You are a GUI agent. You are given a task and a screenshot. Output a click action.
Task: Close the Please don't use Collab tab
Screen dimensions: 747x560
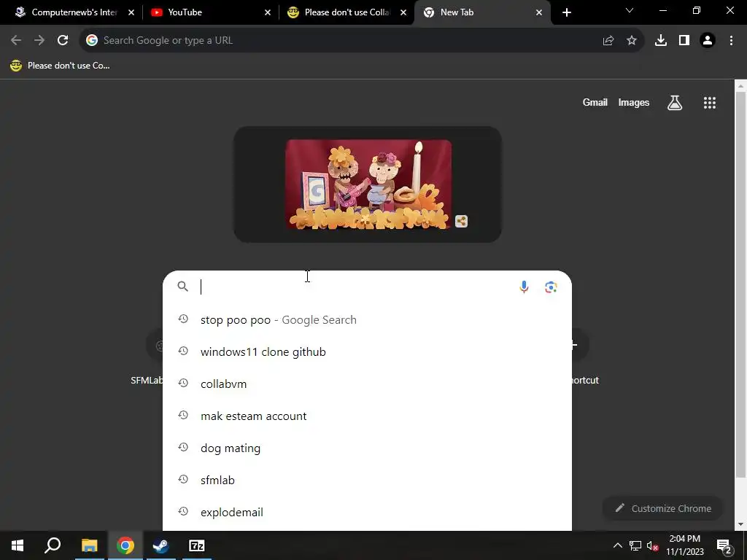(x=403, y=12)
